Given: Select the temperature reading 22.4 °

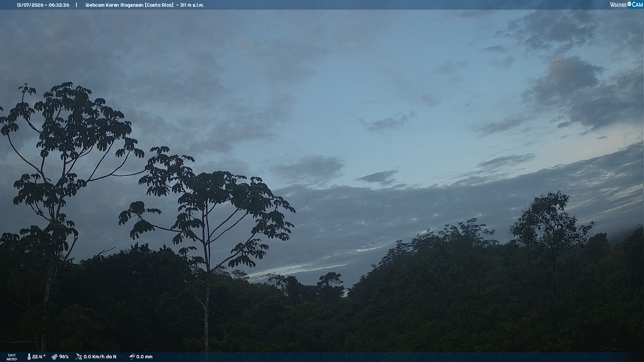Looking at the screenshot, I should pos(39,357).
